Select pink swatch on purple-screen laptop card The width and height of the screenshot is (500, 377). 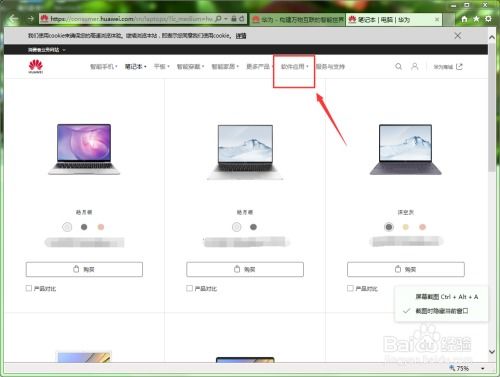[x=101, y=227]
